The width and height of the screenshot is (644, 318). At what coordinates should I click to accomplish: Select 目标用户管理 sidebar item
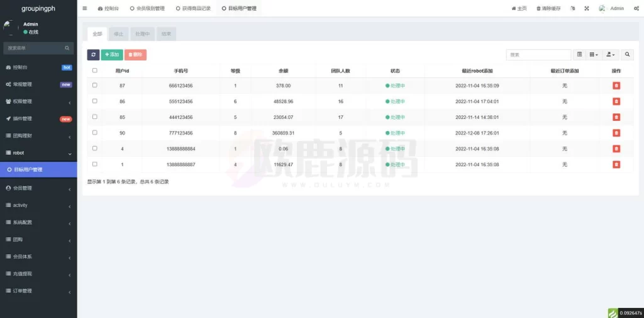pyautogui.click(x=38, y=169)
